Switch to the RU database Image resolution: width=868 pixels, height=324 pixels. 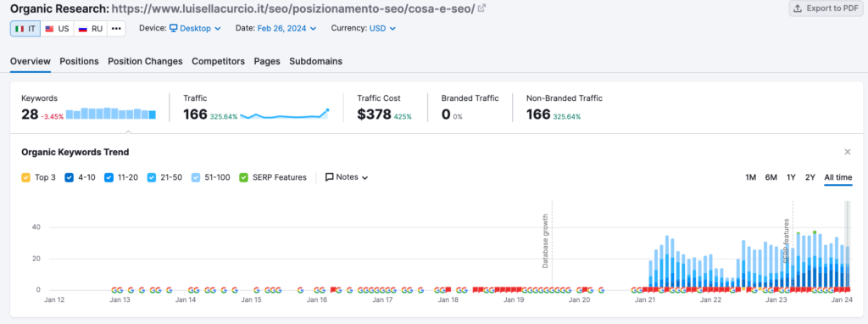[x=90, y=29]
